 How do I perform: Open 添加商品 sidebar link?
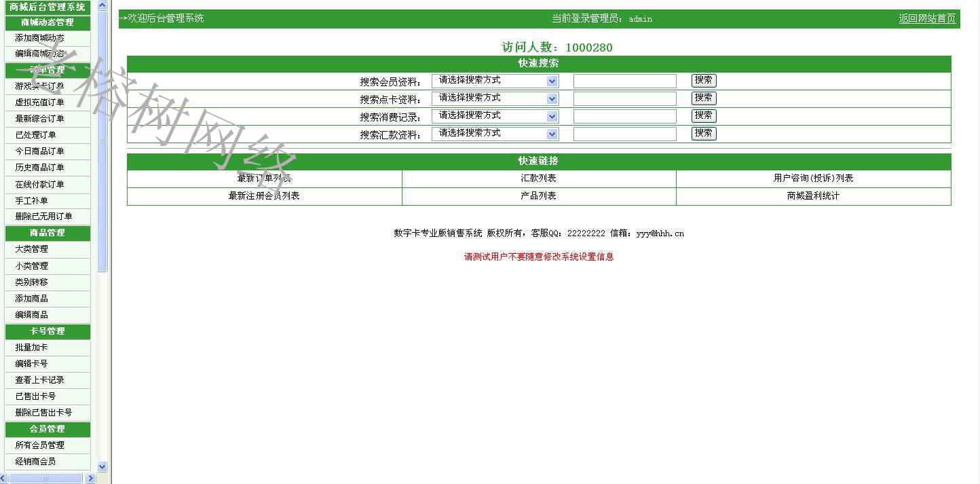[x=32, y=299]
